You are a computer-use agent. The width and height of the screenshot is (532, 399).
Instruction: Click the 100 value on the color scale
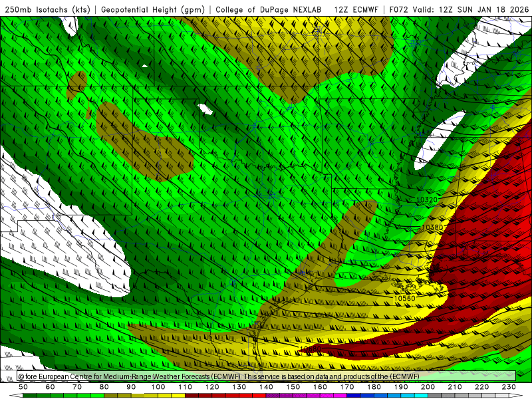tap(158, 387)
